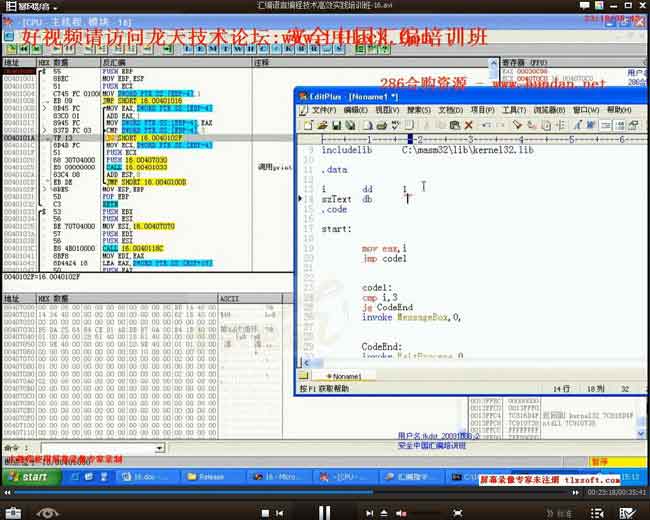Open the 工具(T) menu in EditPlus

[x=514, y=110]
